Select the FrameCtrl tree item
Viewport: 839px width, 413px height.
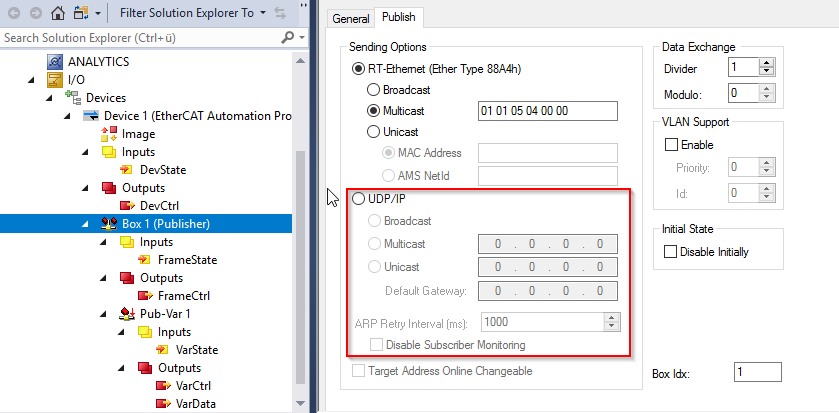[x=184, y=296]
